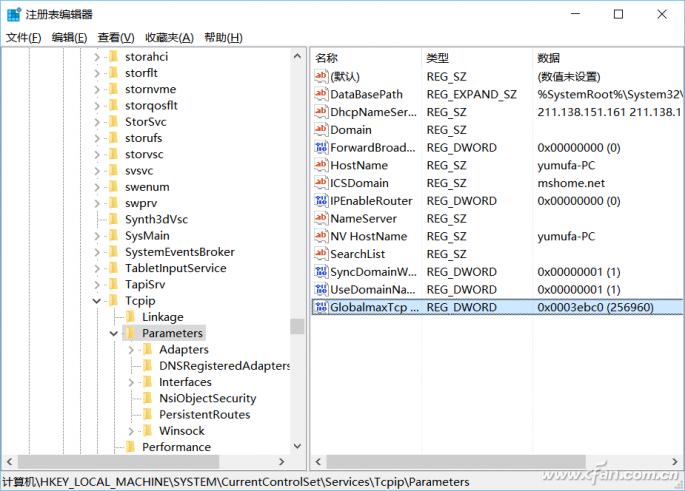
Task: Open the 收藏夹(A) menu
Action: coord(169,38)
